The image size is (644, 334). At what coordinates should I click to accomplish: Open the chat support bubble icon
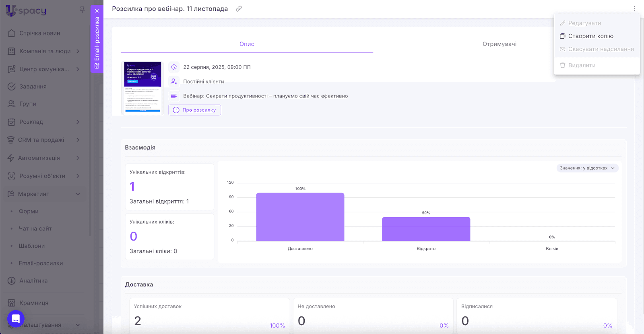pos(16,319)
